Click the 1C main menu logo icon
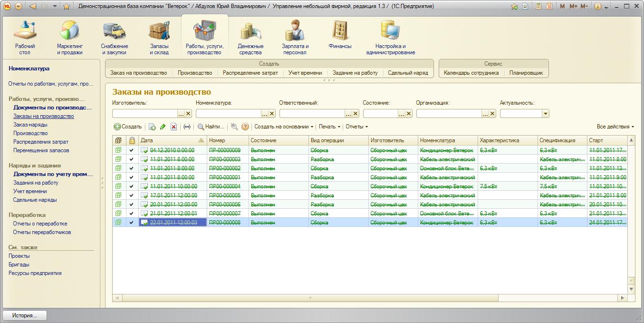Screen dimensions: 644x323 click(7, 6)
